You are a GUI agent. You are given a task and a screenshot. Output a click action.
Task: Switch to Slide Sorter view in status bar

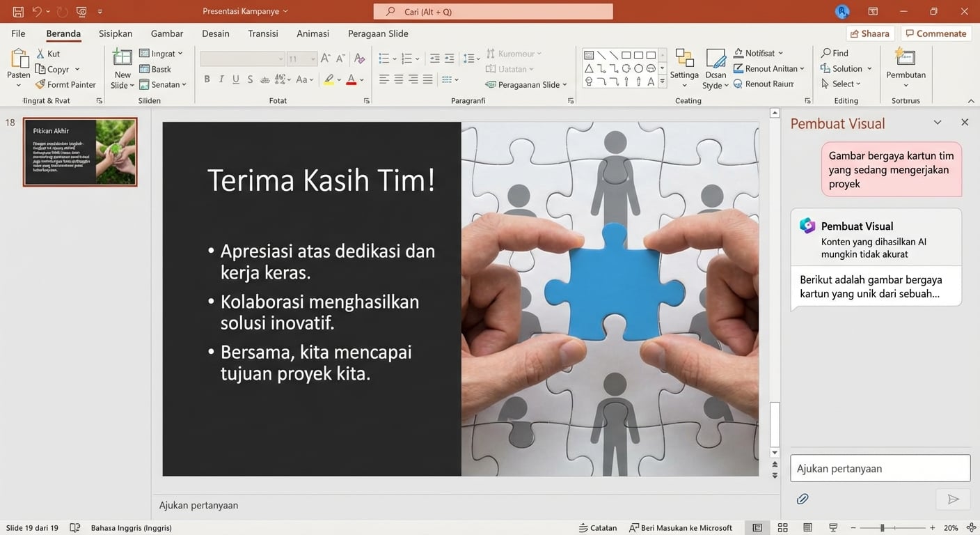tap(782, 527)
